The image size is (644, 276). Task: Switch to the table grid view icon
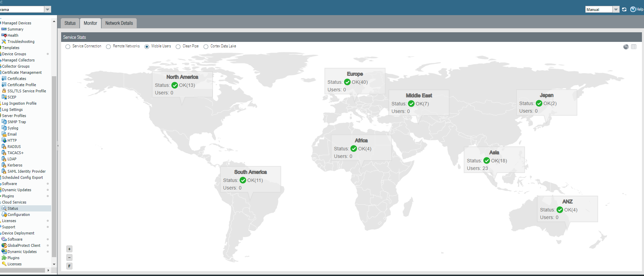(x=634, y=47)
